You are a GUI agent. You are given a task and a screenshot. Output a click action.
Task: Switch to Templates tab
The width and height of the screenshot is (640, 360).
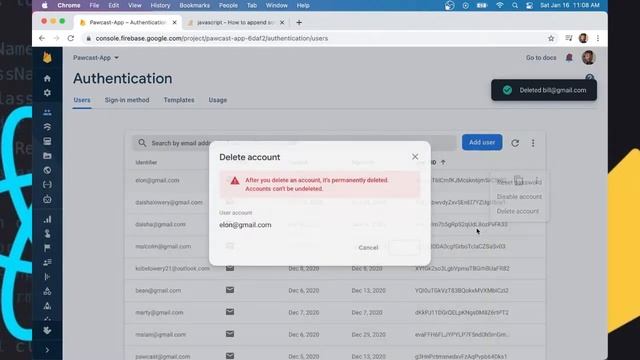[179, 100]
